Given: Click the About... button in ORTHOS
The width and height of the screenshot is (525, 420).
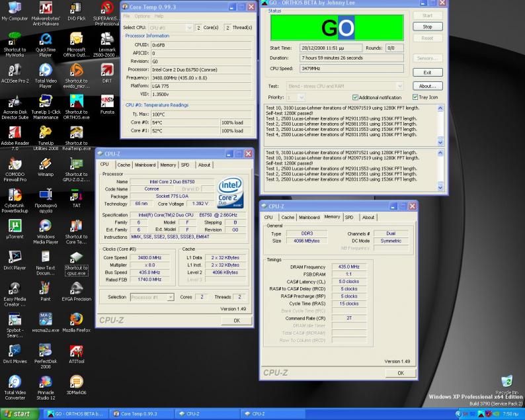Looking at the screenshot, I should (428, 86).
